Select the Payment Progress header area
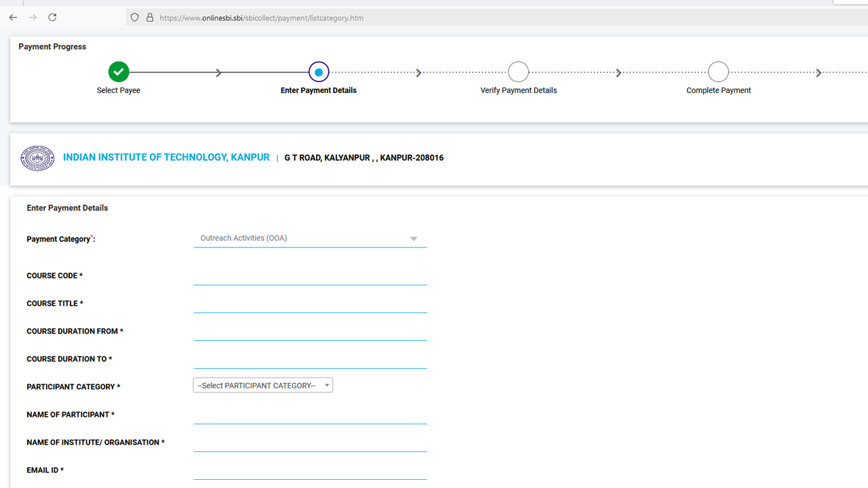Image resolution: width=868 pixels, height=488 pixels. [x=52, y=46]
